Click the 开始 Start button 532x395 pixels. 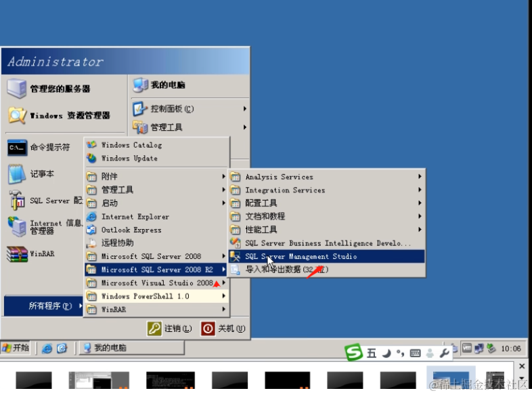coord(16,348)
